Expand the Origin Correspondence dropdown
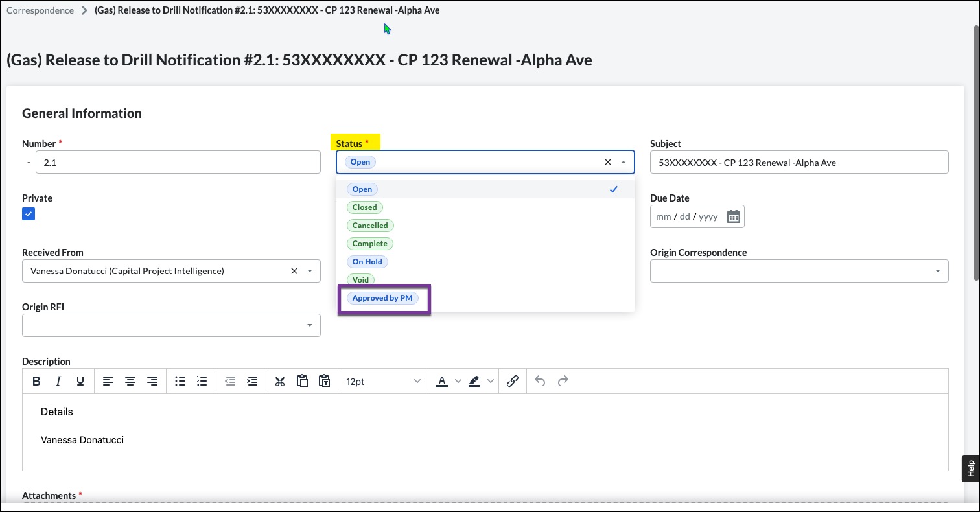The image size is (980, 512). pos(938,271)
